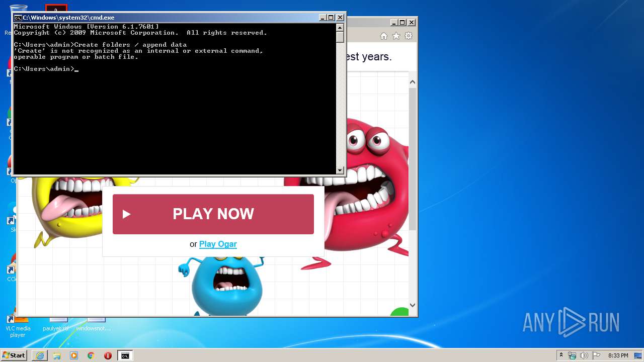644x362 pixels.
Task: Select the cmd.exe taskbar button
Action: (125, 355)
